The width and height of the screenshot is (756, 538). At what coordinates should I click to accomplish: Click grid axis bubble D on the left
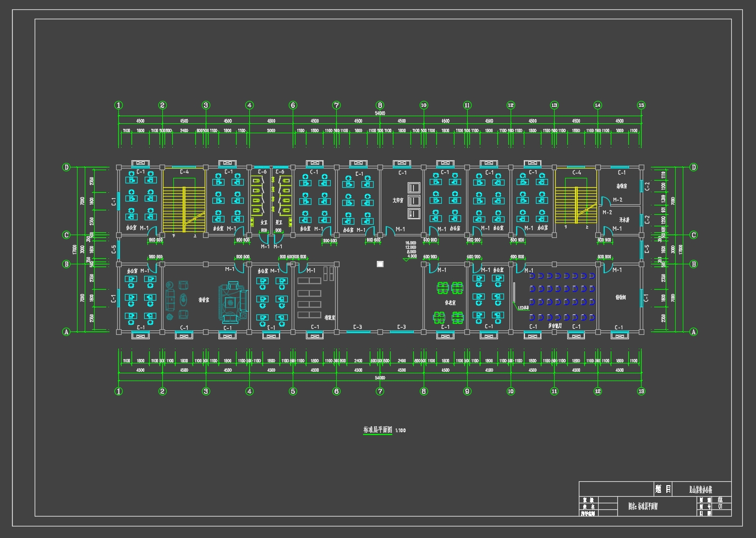click(x=67, y=167)
